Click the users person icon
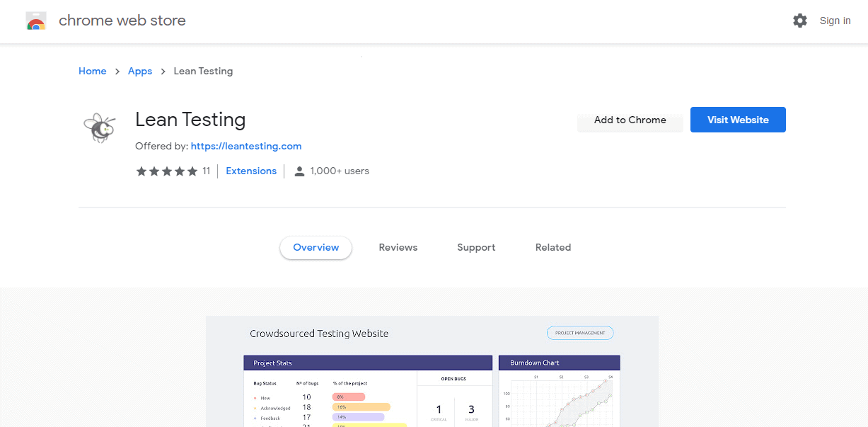Viewport: 868px width, 427px height. click(299, 171)
